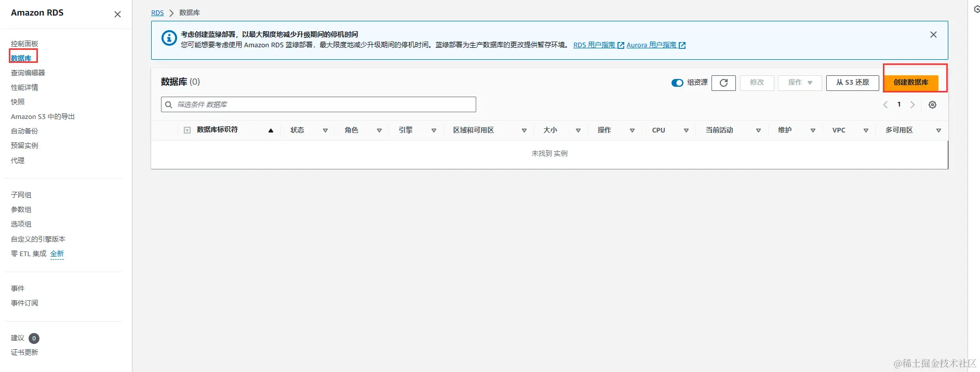Click RDS breadcrumb link
This screenshot has width=980, height=372.
tap(157, 12)
